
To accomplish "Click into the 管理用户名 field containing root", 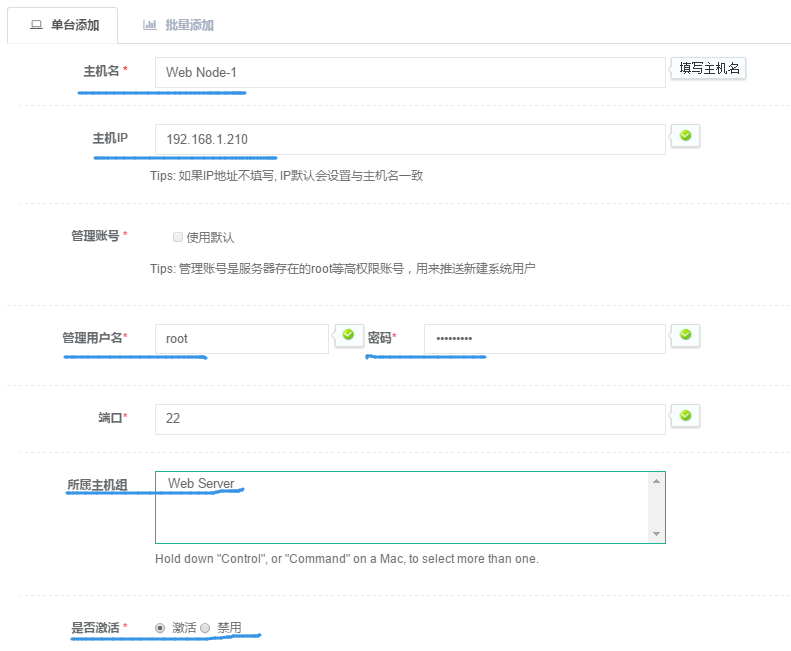I will tap(242, 339).
